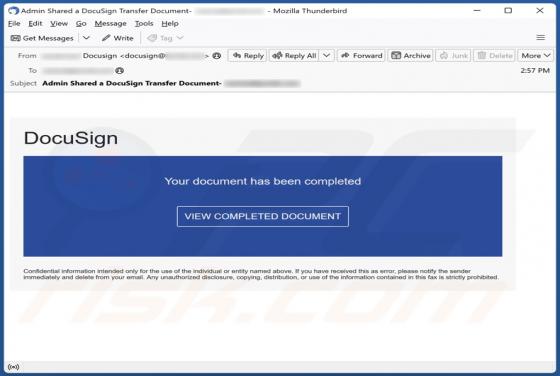Click Get Messages button
The image size is (560, 376).
[42, 38]
